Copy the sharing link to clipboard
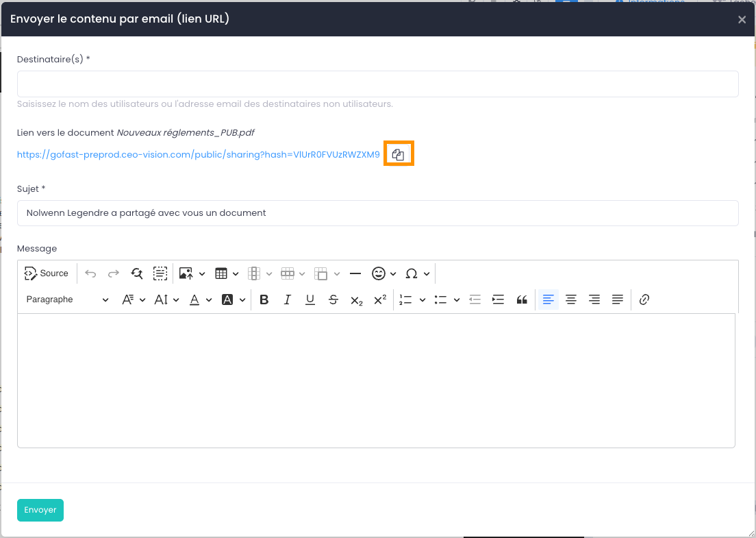756x538 pixels. click(398, 155)
